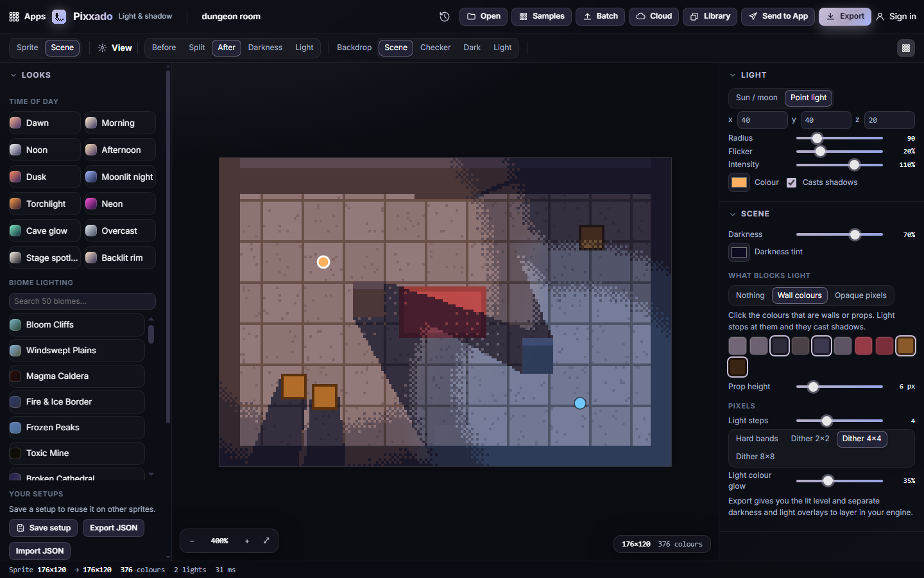Select the orange point light marker
The image size is (924, 578).
323,262
